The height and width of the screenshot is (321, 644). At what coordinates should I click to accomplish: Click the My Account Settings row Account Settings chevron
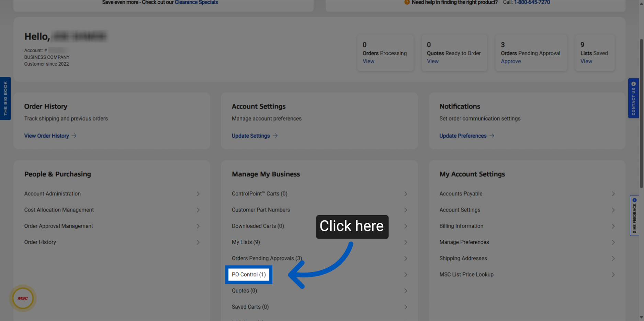(x=613, y=210)
